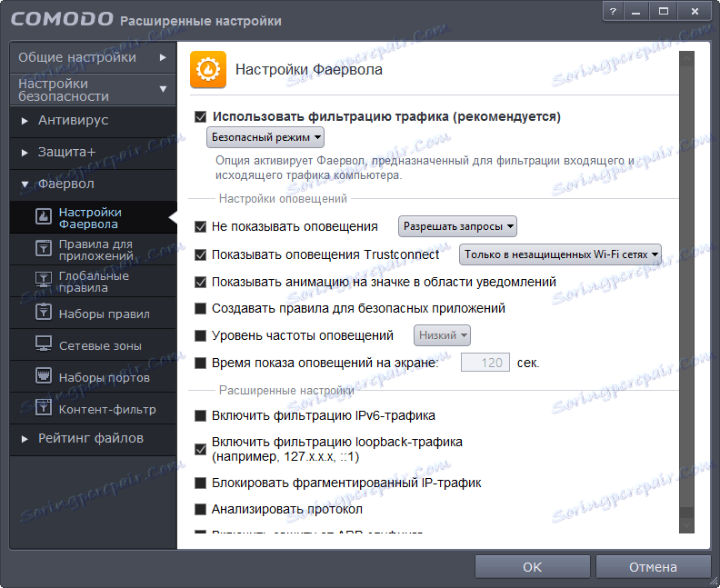720x588 pixels.
Task: Check Блокировать фрагментированный IP-трафик
Action: (x=200, y=483)
